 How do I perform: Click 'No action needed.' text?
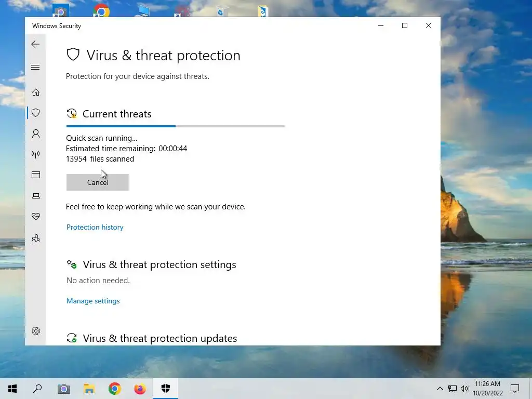pos(98,280)
